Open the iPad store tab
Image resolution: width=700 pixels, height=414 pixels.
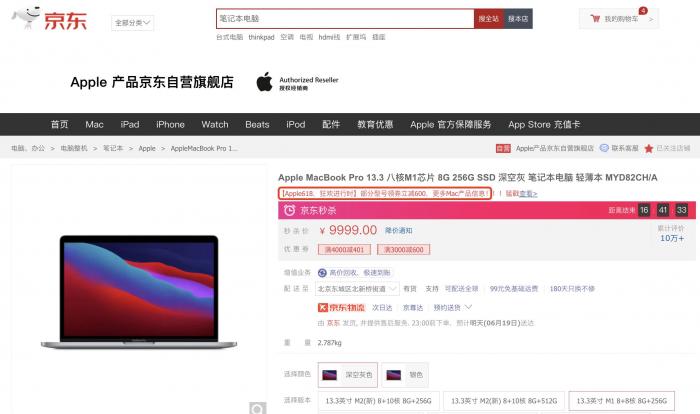(130, 125)
